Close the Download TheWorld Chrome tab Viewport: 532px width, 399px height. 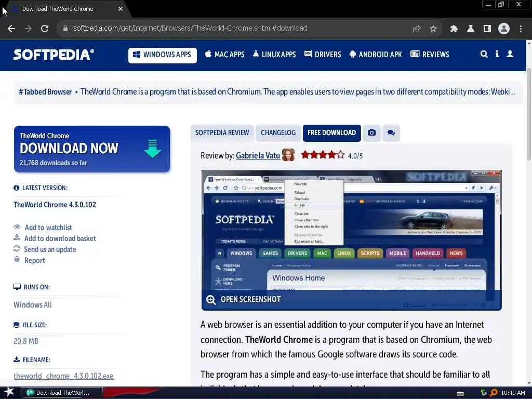[x=121, y=9]
